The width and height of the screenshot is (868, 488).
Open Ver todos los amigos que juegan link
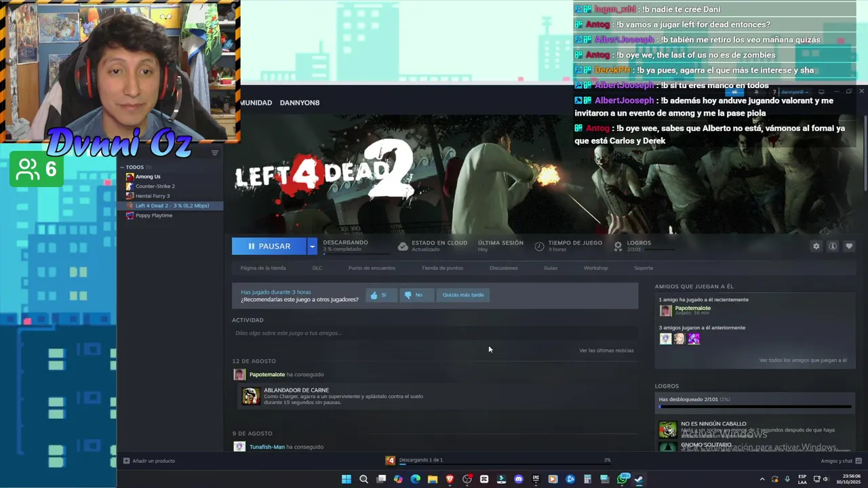(803, 360)
